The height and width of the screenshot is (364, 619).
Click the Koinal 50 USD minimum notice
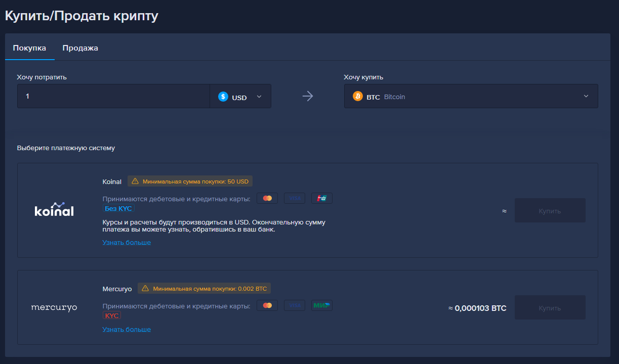click(190, 181)
